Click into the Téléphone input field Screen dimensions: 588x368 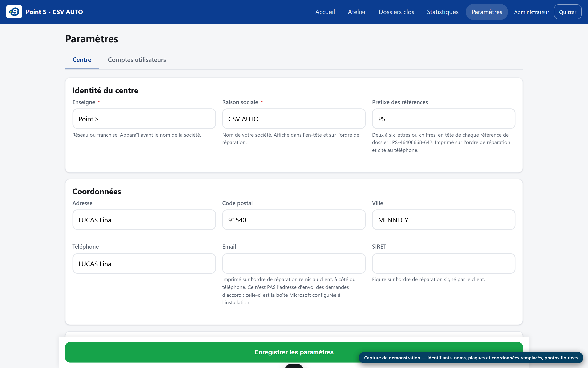[x=144, y=264]
